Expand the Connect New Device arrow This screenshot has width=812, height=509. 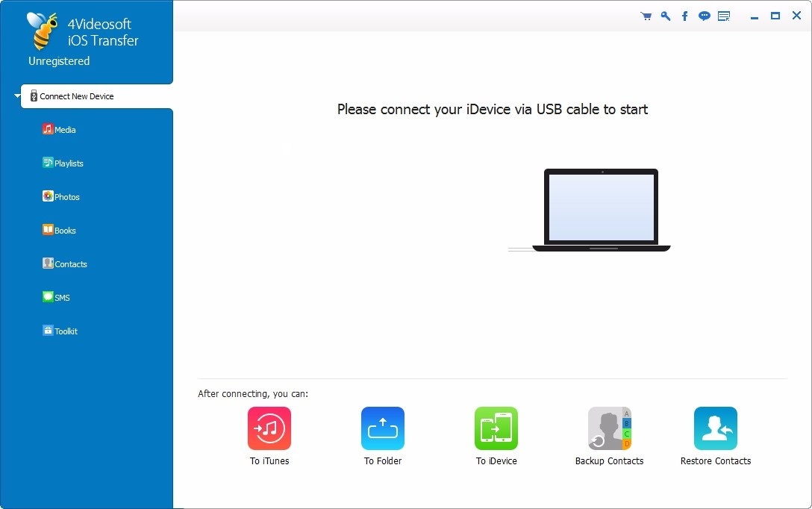pos(16,96)
